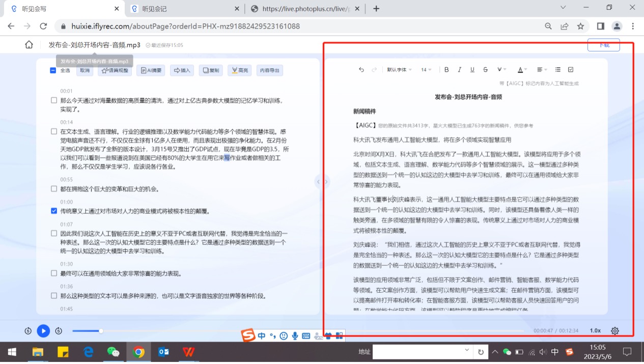The image size is (644, 364).
Task: Toggle the 全选 select-all checkbox
Action: [53, 71]
